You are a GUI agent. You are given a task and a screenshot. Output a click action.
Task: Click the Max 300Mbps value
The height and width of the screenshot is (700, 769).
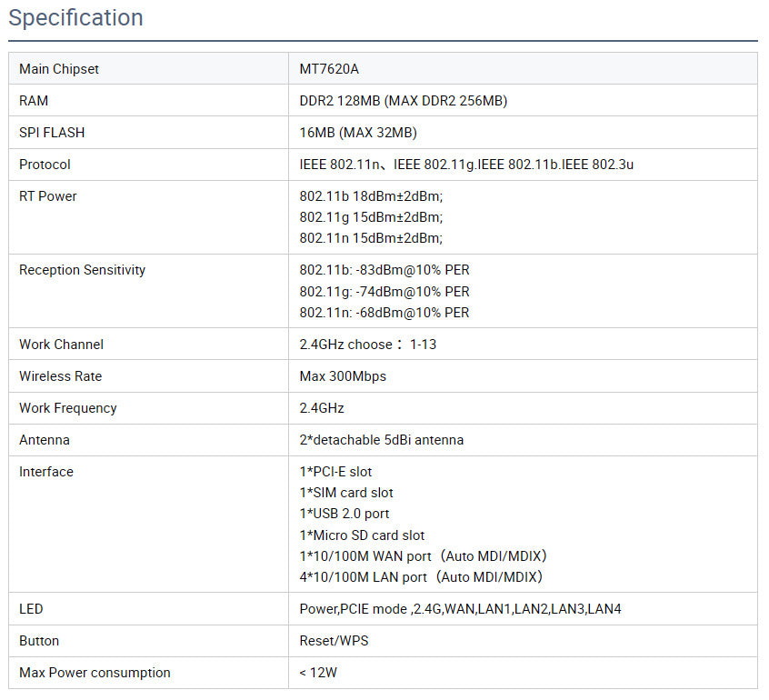click(x=343, y=376)
